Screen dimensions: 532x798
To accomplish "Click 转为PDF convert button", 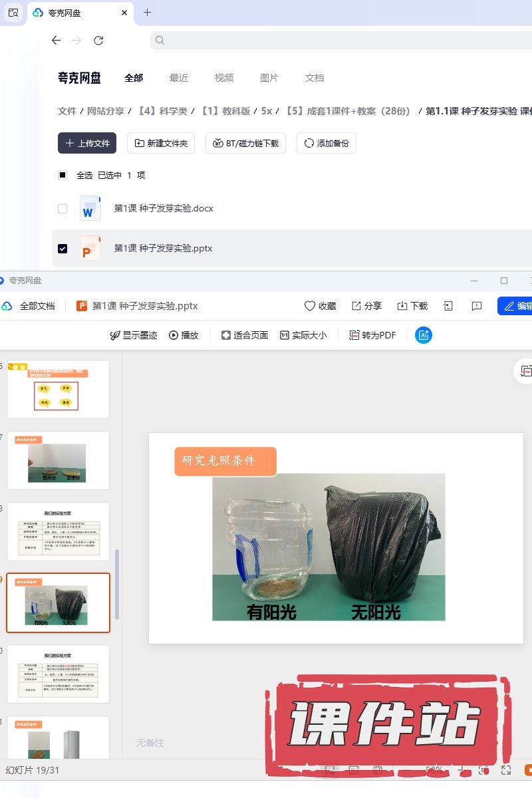I will tap(373, 335).
